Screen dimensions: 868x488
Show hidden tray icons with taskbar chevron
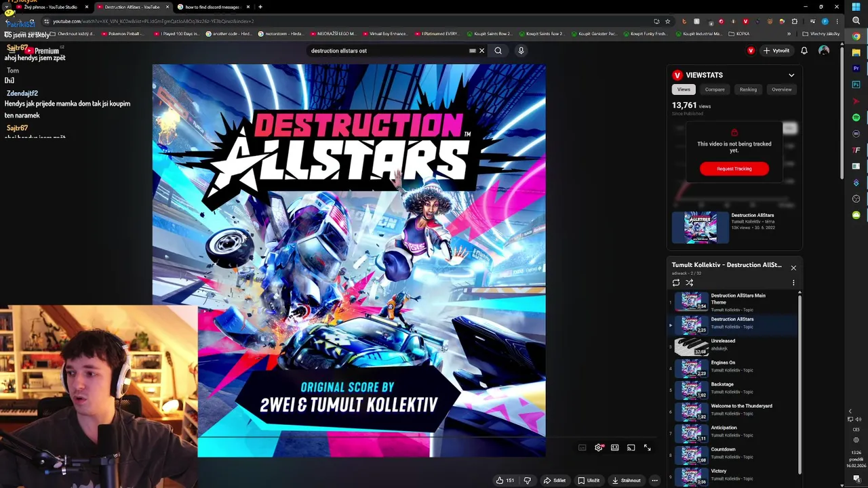click(850, 411)
